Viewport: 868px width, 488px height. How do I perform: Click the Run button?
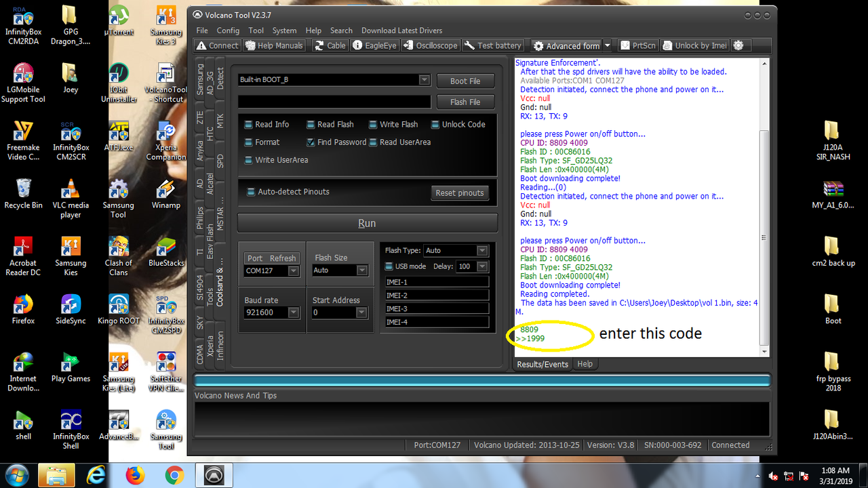coord(367,223)
